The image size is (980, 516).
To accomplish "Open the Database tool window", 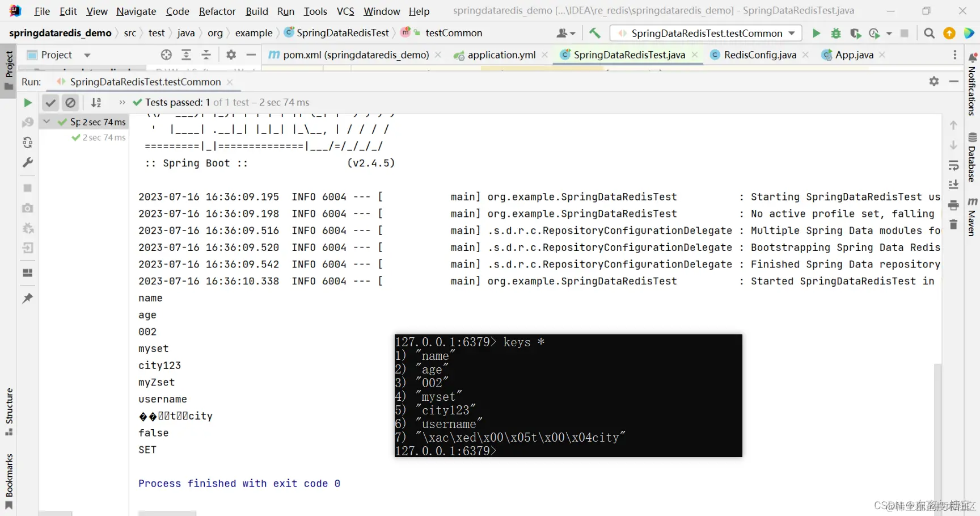I will pos(972,157).
